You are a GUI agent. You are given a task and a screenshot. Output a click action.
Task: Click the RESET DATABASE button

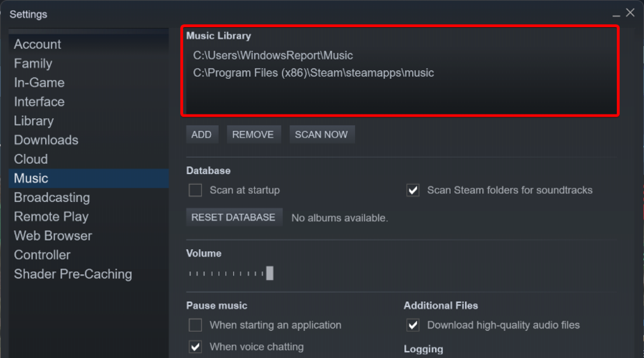tap(234, 218)
